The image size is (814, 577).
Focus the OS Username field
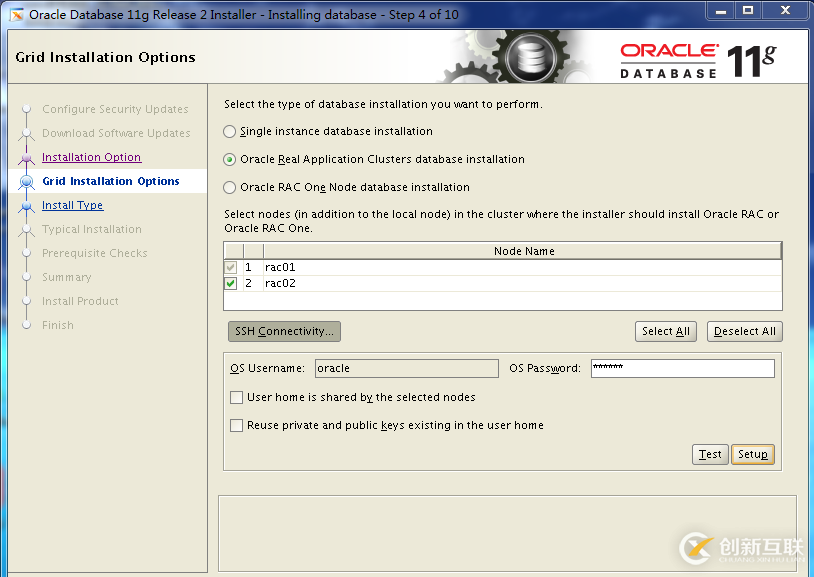[x=407, y=368]
